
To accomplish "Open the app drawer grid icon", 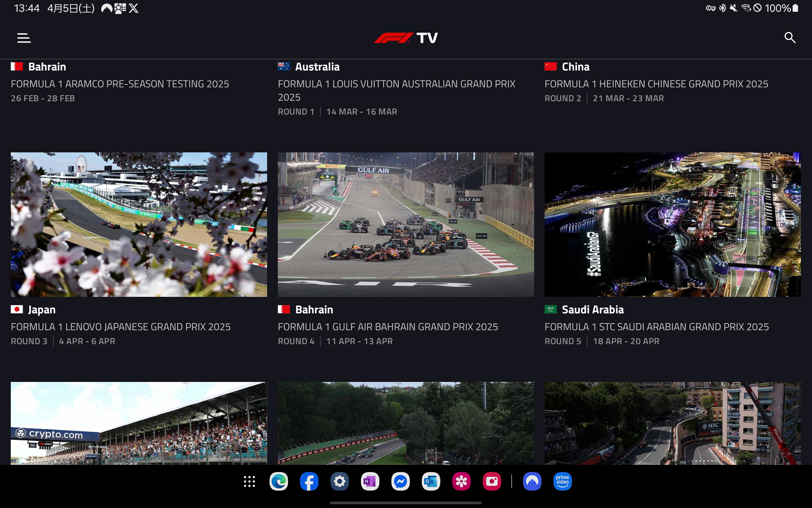I will 250,481.
